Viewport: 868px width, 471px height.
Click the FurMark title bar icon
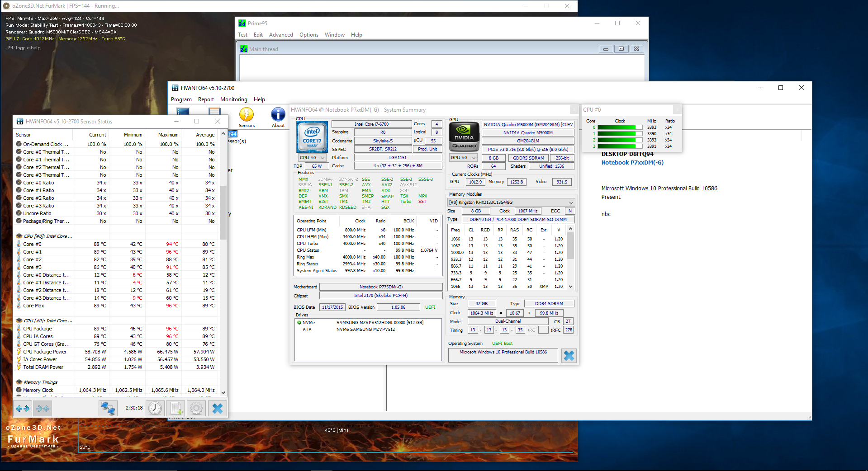click(x=6, y=6)
